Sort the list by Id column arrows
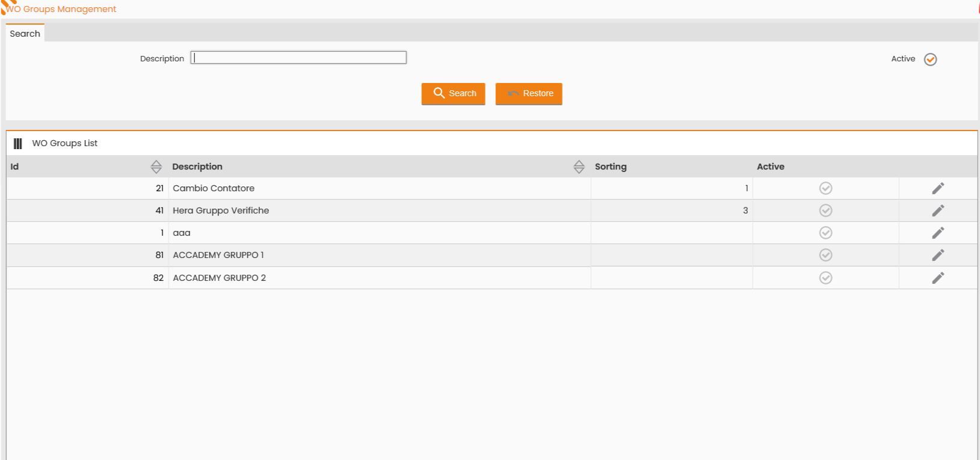This screenshot has height=460, width=980. [x=156, y=167]
